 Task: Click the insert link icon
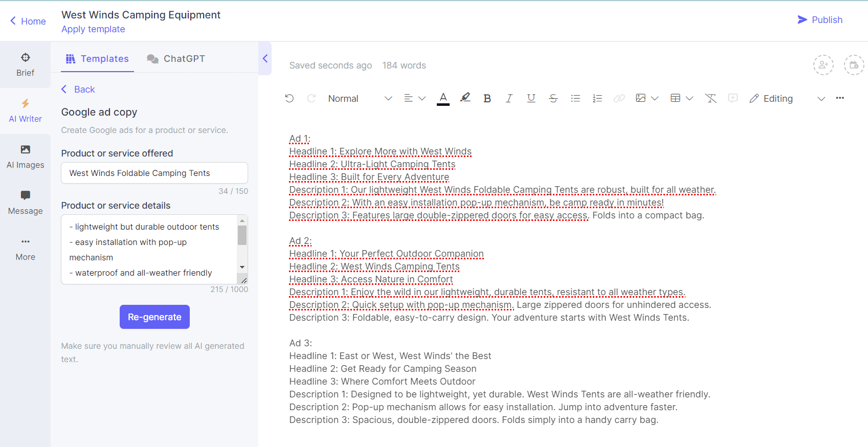pyautogui.click(x=619, y=98)
